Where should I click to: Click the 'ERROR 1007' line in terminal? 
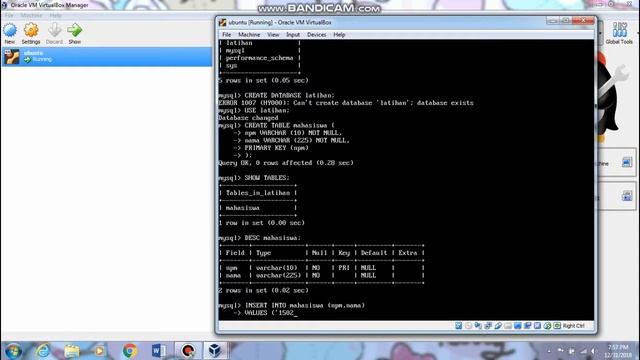coord(346,103)
